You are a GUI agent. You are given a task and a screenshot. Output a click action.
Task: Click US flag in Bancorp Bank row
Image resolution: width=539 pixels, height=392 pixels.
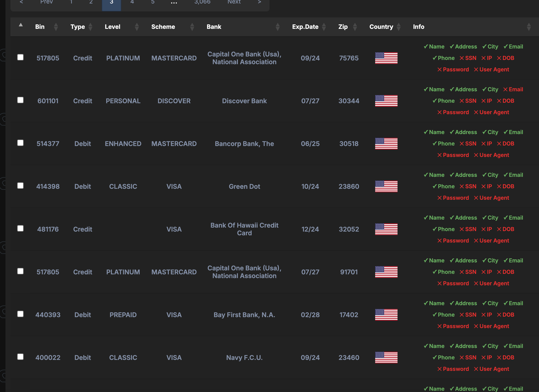(386, 144)
